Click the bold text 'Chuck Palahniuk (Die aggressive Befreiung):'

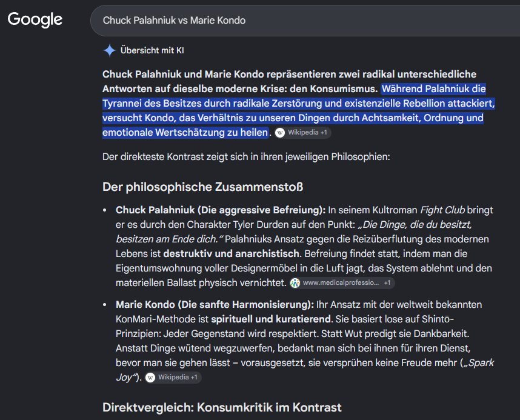coord(221,210)
